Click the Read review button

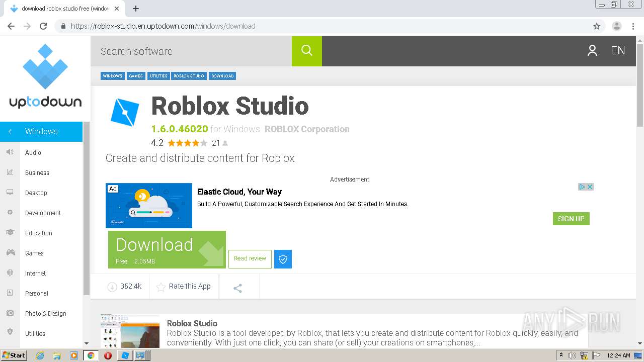(x=250, y=259)
